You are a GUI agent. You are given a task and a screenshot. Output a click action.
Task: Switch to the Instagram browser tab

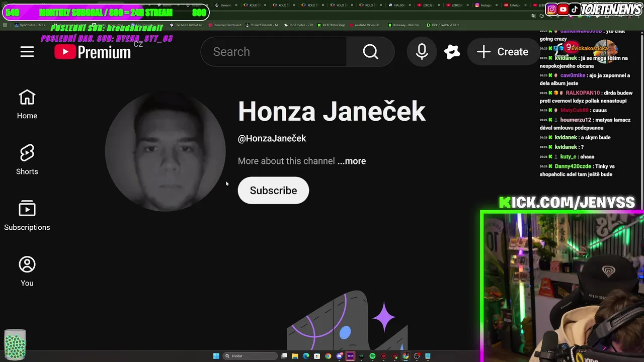(x=486, y=5)
